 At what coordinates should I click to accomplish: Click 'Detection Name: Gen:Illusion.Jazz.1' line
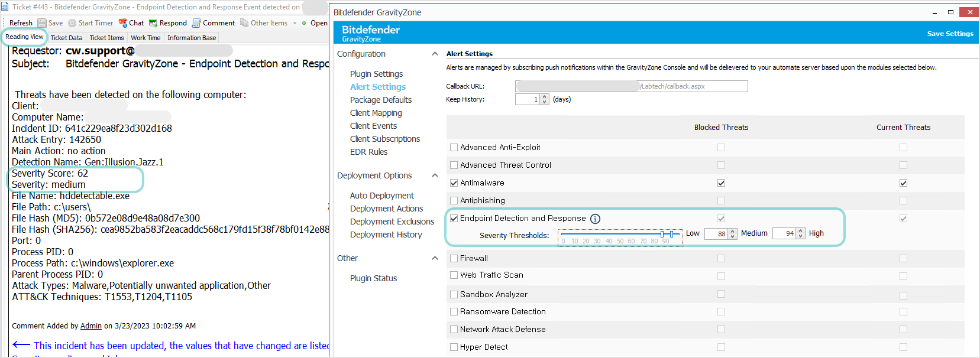coord(88,162)
